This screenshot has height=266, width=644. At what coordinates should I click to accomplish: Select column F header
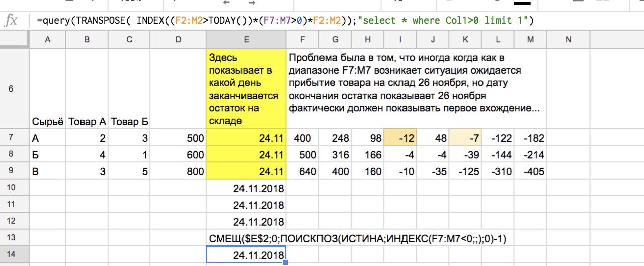302,39
